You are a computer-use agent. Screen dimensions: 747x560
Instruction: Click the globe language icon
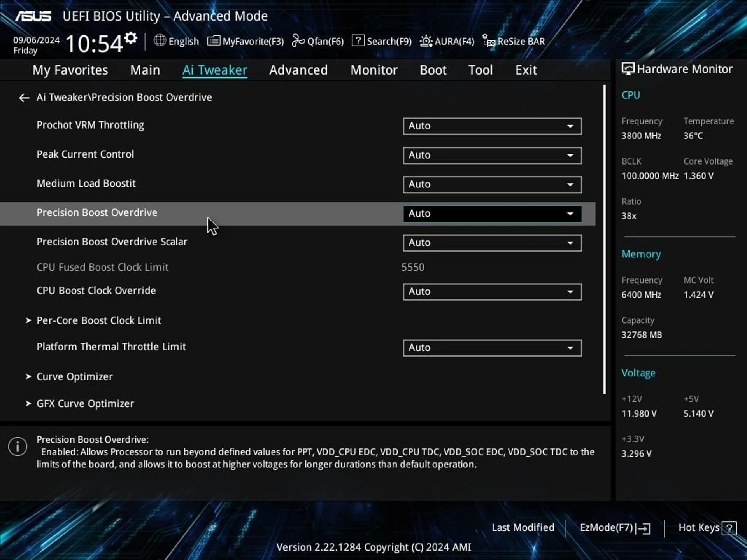point(160,40)
